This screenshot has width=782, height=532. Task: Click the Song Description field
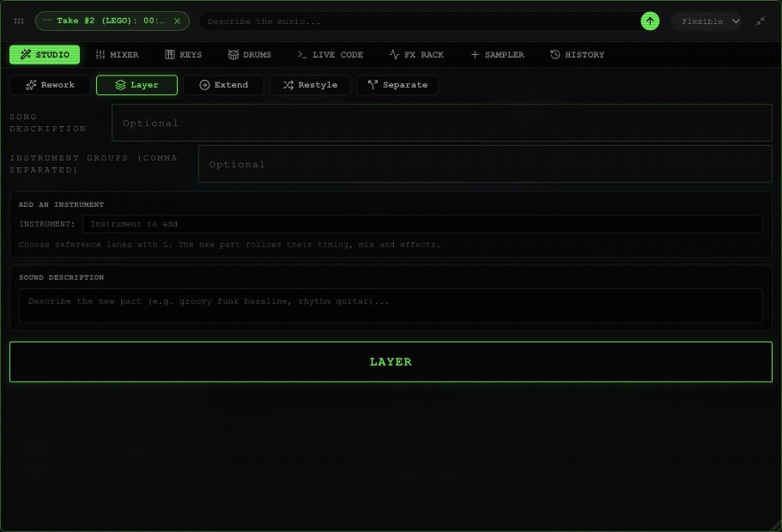(442, 123)
